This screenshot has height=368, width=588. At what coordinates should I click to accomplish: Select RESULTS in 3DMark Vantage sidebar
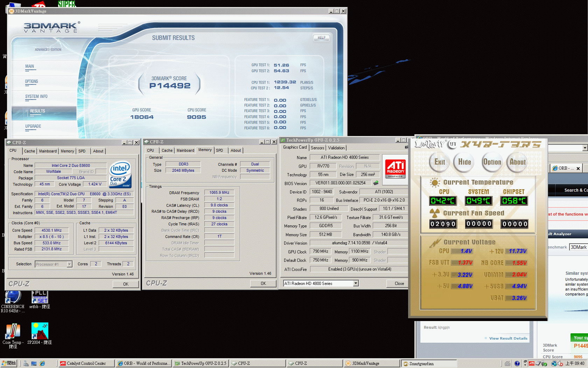pos(44,113)
